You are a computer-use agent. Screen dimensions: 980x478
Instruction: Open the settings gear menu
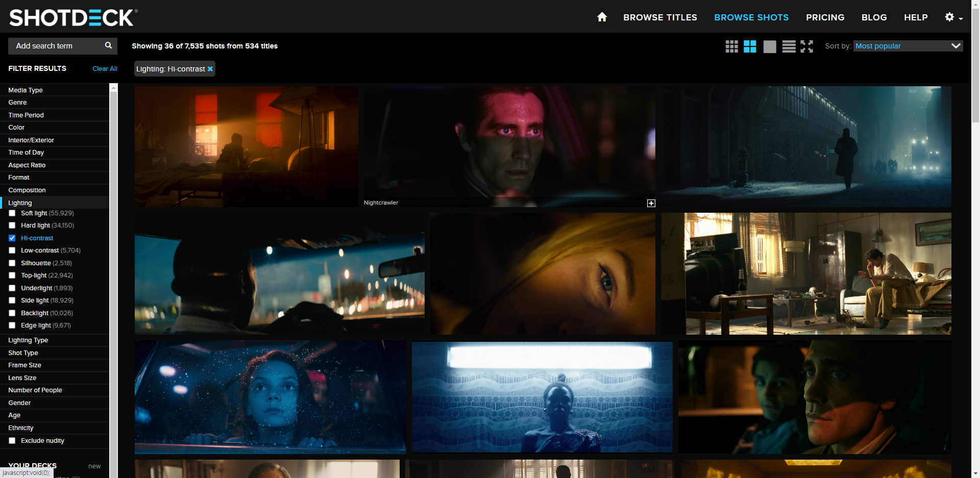tap(953, 17)
